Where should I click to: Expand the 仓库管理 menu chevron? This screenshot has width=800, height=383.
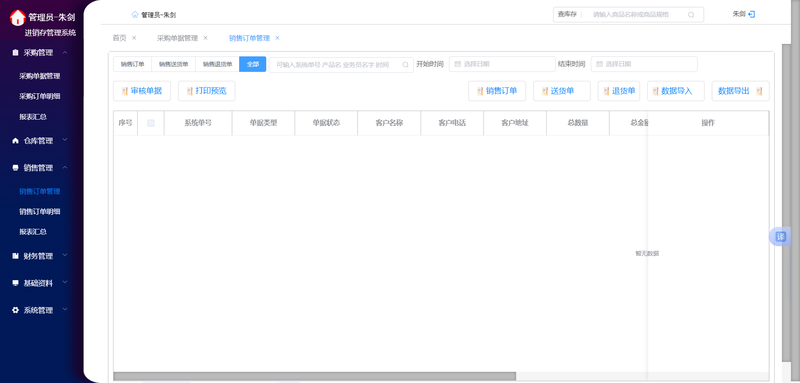pos(65,140)
